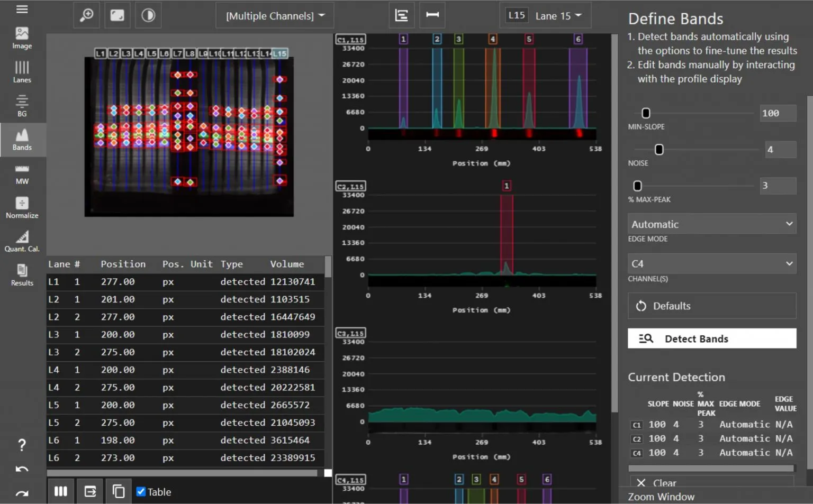This screenshot has height=504, width=813.
Task: Switch to the Image step
Action: [x=22, y=38]
